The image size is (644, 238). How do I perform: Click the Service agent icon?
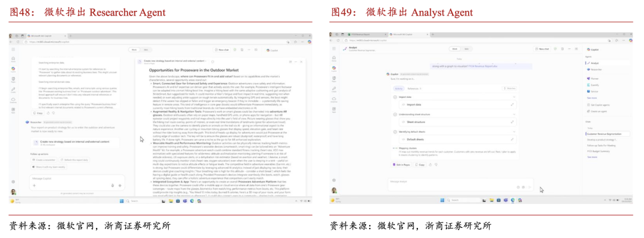coord(589,91)
